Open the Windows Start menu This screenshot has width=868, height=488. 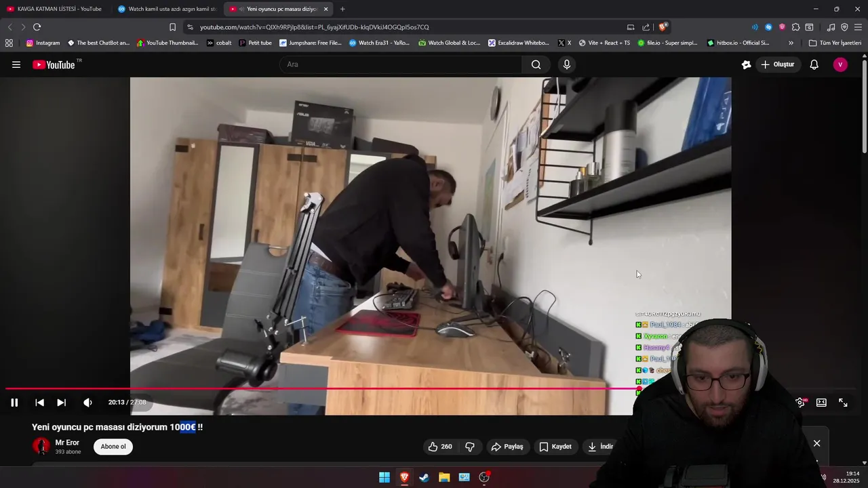click(384, 477)
